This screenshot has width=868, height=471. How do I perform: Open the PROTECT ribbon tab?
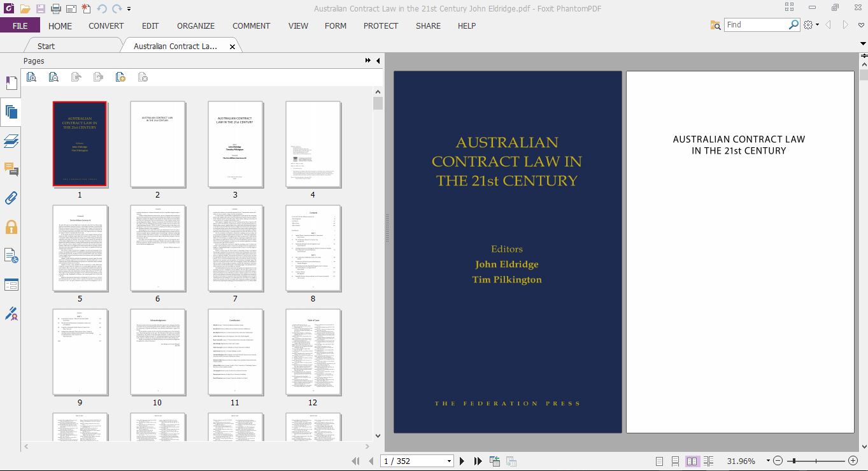(381, 26)
